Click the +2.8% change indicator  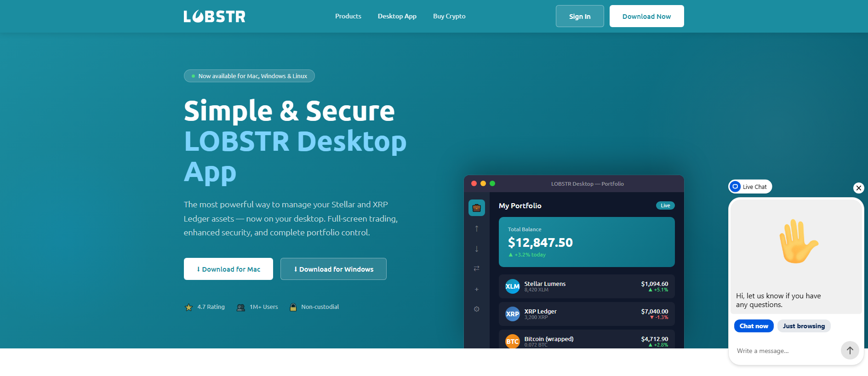(x=658, y=345)
